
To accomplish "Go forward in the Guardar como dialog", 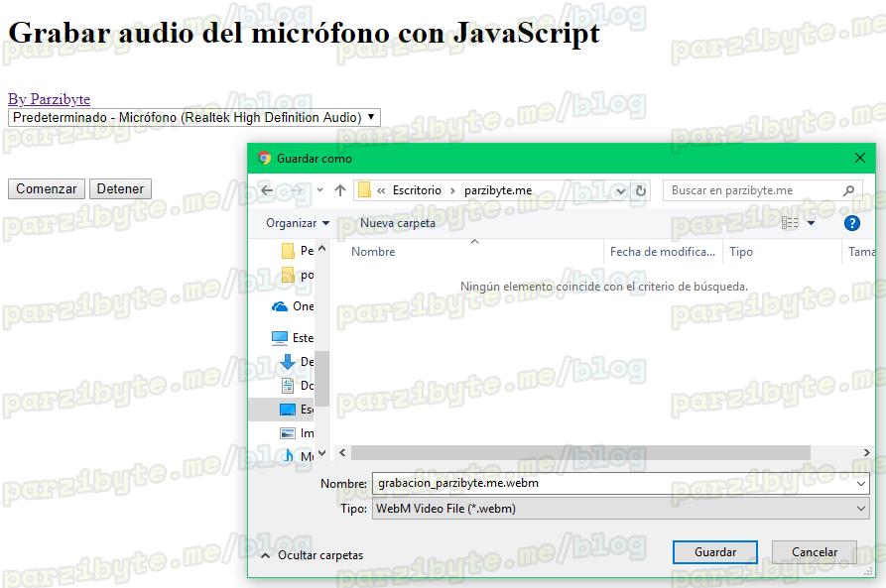I will click(296, 190).
